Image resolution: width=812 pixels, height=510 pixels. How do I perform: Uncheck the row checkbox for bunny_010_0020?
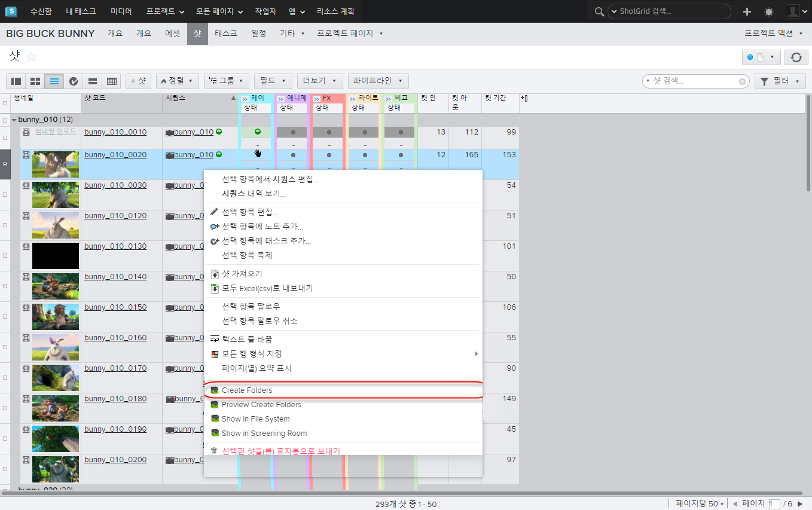[5, 164]
